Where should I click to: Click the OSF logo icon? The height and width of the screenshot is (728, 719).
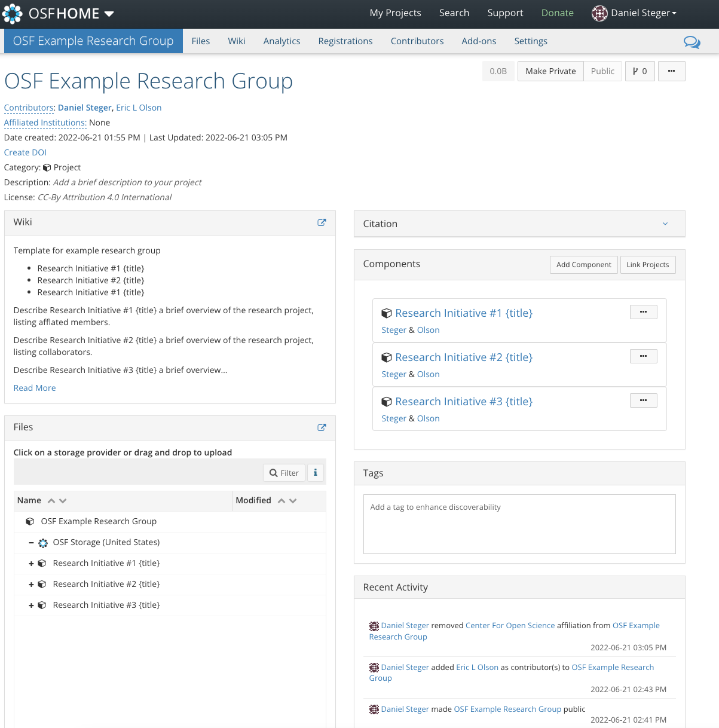coord(13,13)
